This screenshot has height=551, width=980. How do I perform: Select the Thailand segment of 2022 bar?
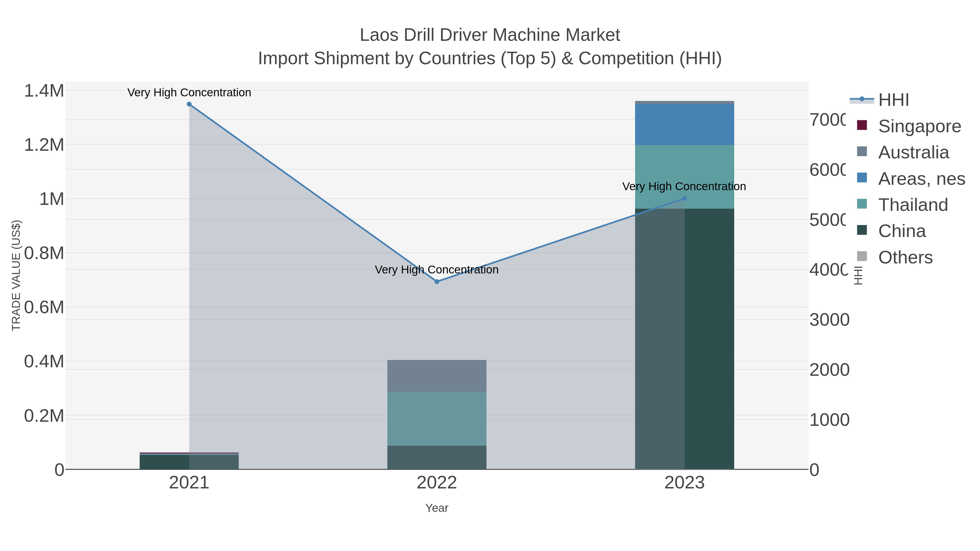pos(437,419)
